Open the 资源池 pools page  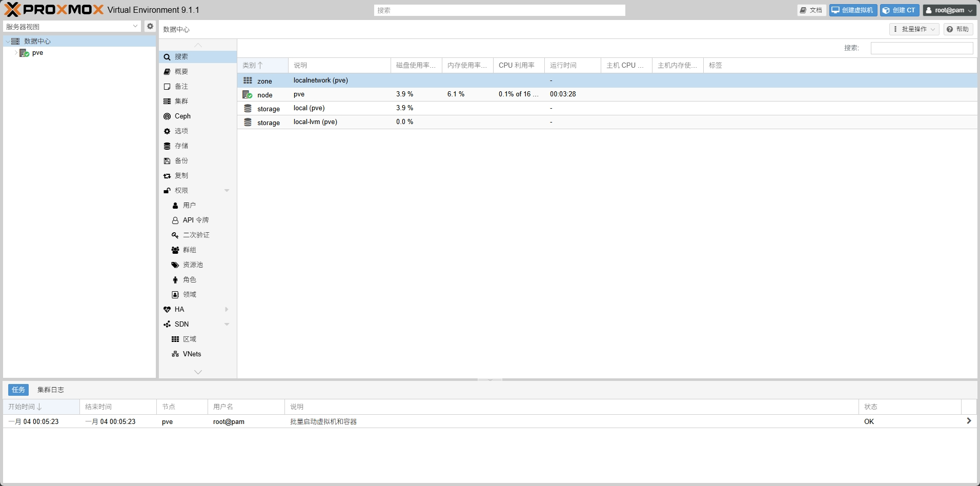(x=193, y=265)
